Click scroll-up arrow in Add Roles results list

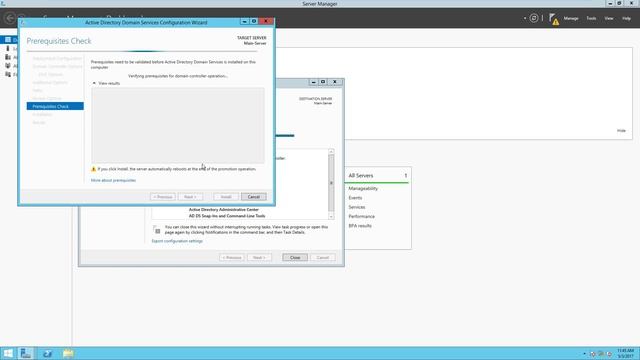click(x=331, y=151)
